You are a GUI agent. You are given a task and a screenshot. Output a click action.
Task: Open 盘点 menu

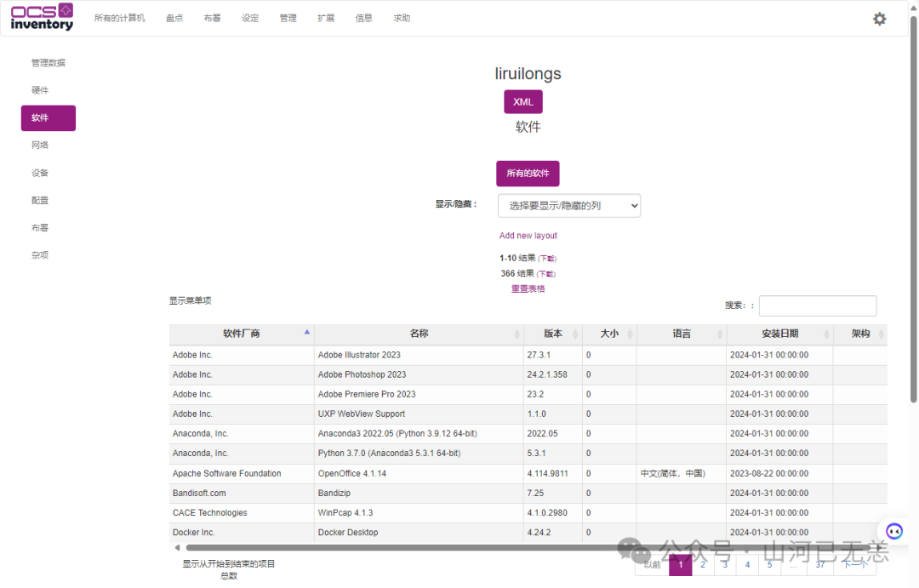coord(174,18)
